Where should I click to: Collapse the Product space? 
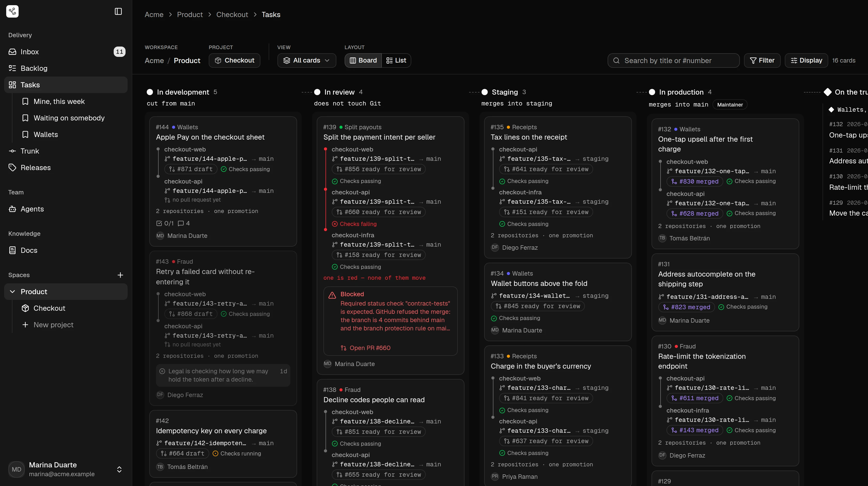pyautogui.click(x=12, y=292)
